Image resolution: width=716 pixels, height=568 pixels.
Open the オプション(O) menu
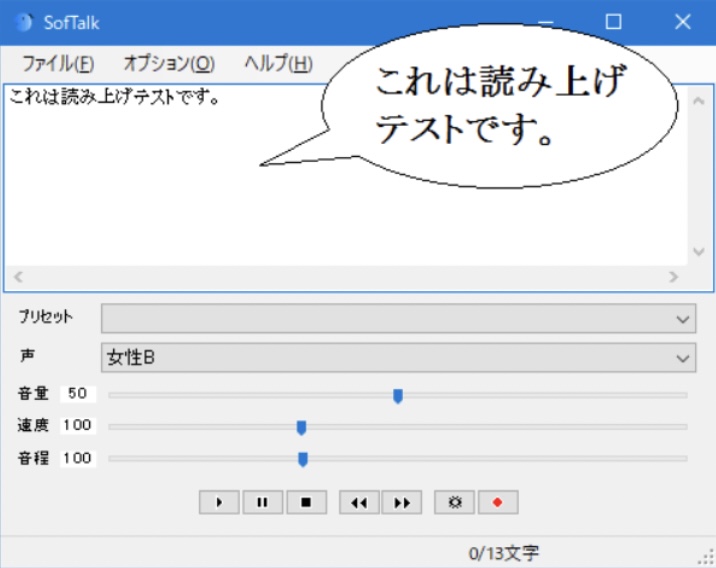pyautogui.click(x=169, y=63)
